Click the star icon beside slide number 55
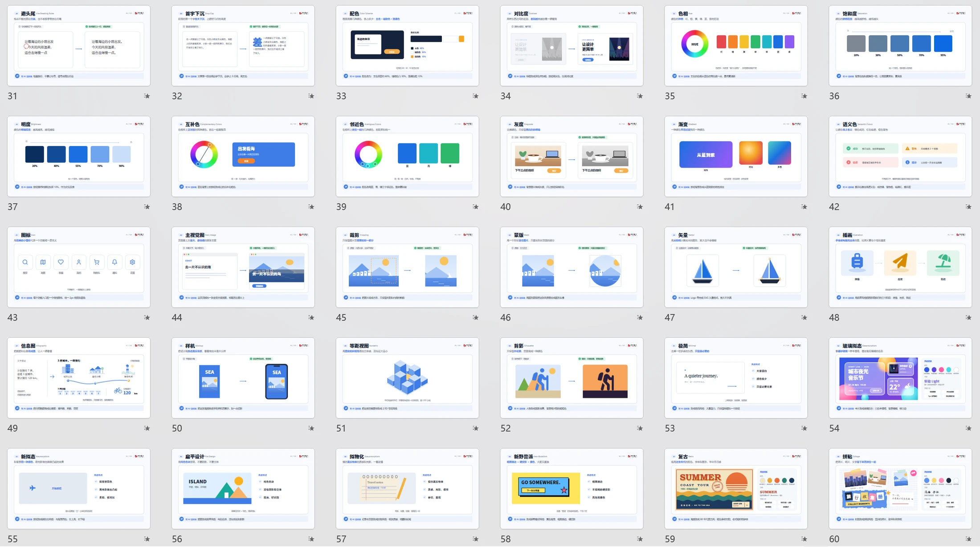The width and height of the screenshot is (980, 547). [x=147, y=539]
